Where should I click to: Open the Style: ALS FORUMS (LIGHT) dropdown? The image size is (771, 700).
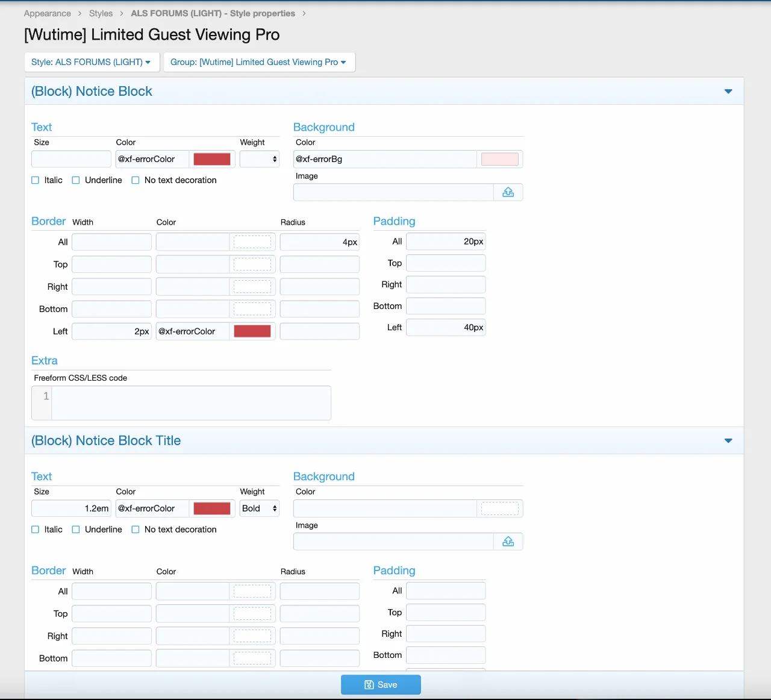92,62
